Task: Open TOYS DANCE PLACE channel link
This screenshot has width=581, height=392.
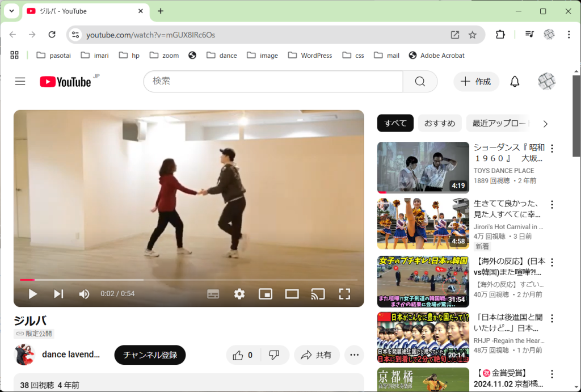Action: (504, 170)
